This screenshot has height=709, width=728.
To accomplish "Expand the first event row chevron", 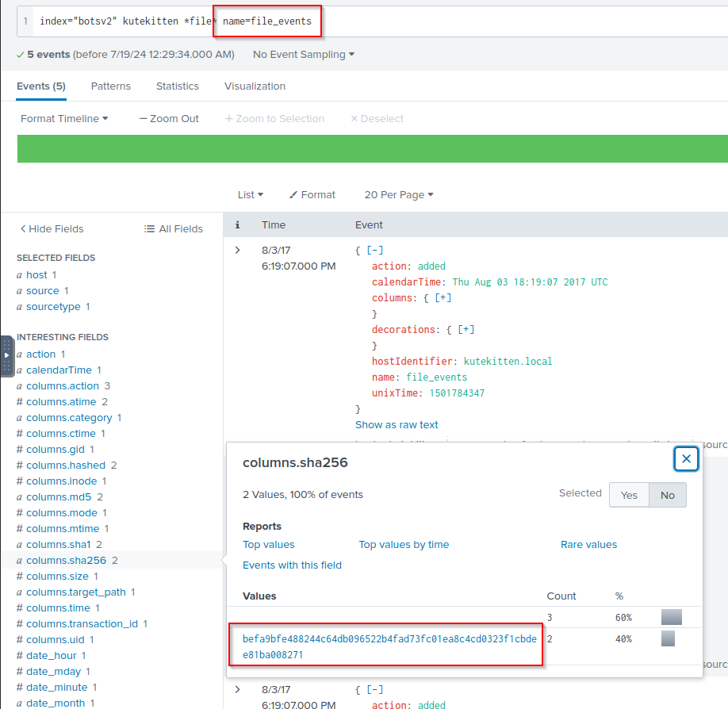I will (237, 251).
